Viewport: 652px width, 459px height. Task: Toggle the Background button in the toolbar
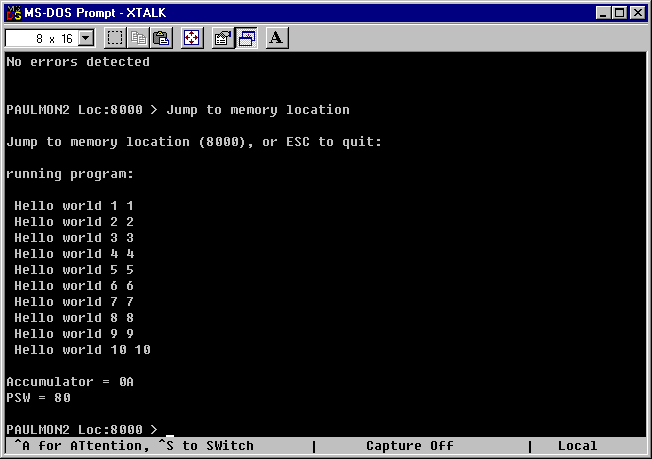pyautogui.click(x=246, y=38)
